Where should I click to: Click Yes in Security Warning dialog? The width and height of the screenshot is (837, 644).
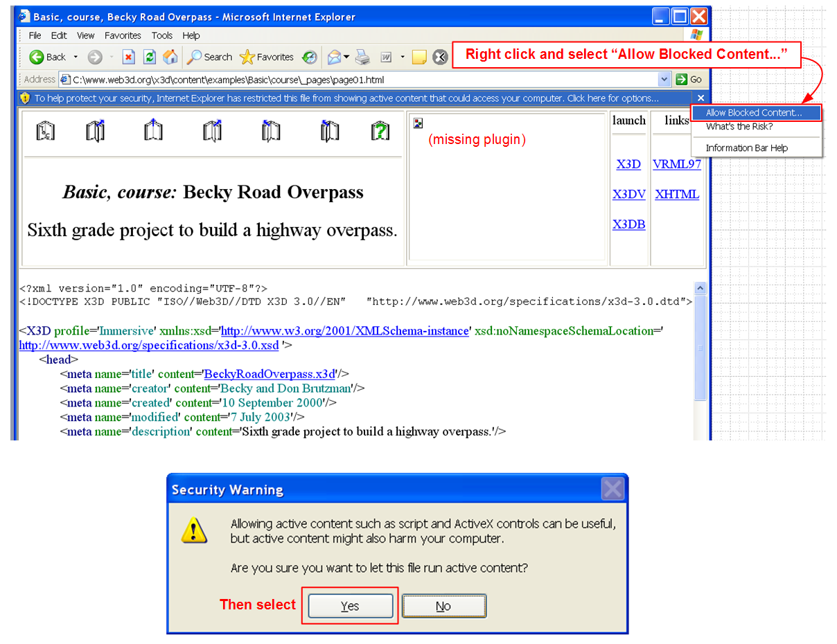[350, 606]
